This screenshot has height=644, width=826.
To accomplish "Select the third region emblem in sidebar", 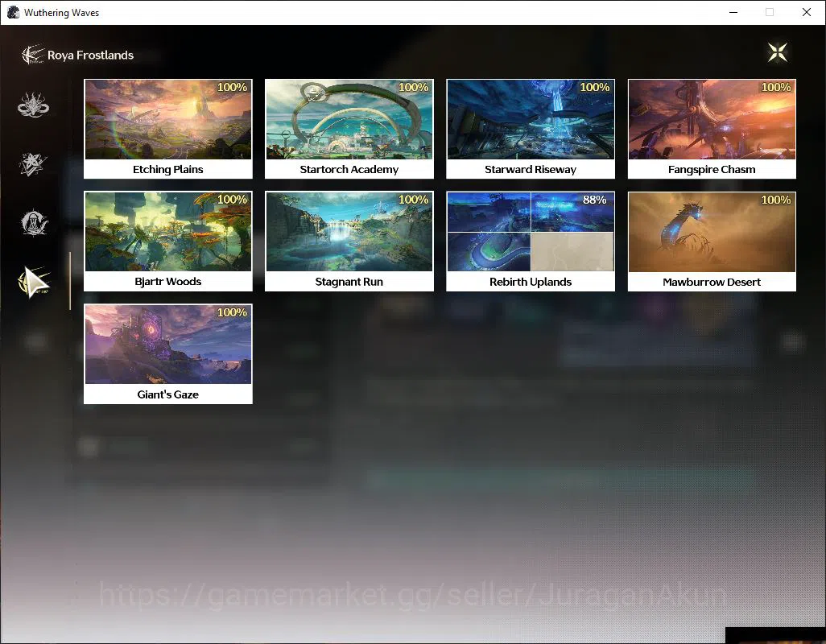I will (x=35, y=223).
